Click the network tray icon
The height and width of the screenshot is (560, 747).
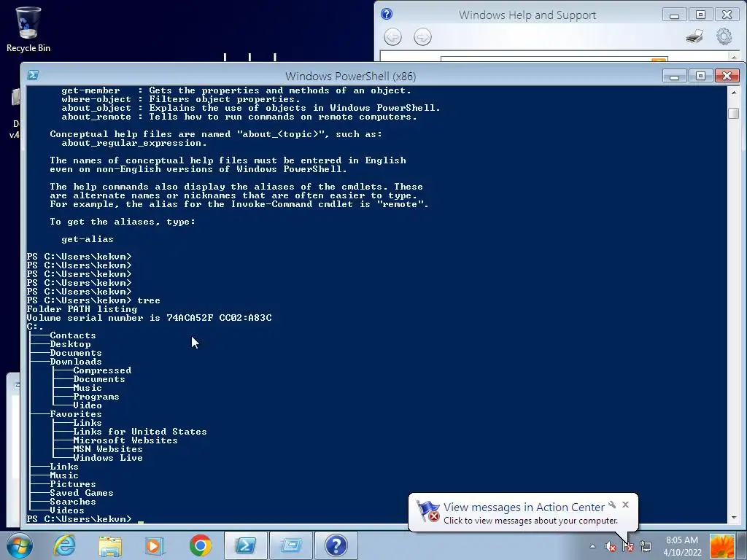646,546
